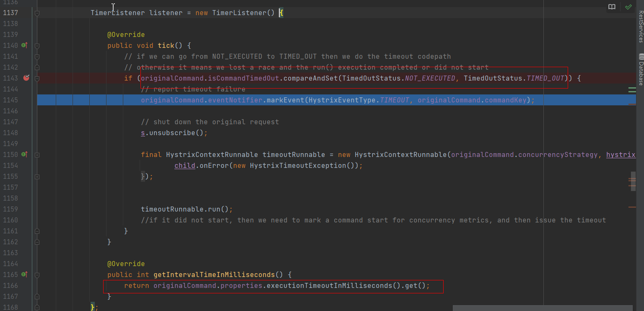This screenshot has width=644, height=311.
Task: Click 'report timeout failure' comment
Action: [193, 89]
